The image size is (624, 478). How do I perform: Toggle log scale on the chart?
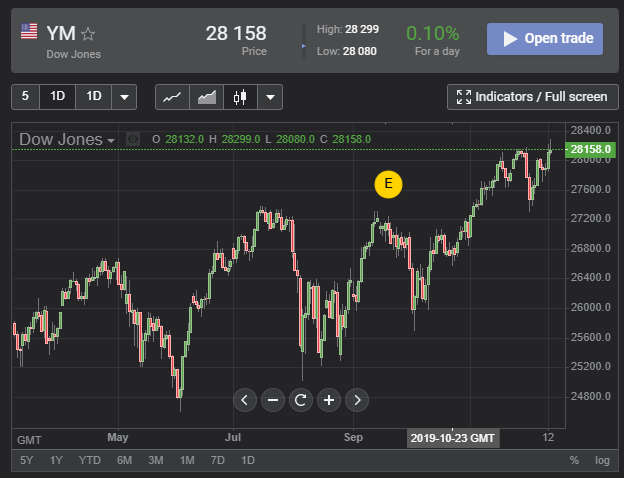click(602, 460)
